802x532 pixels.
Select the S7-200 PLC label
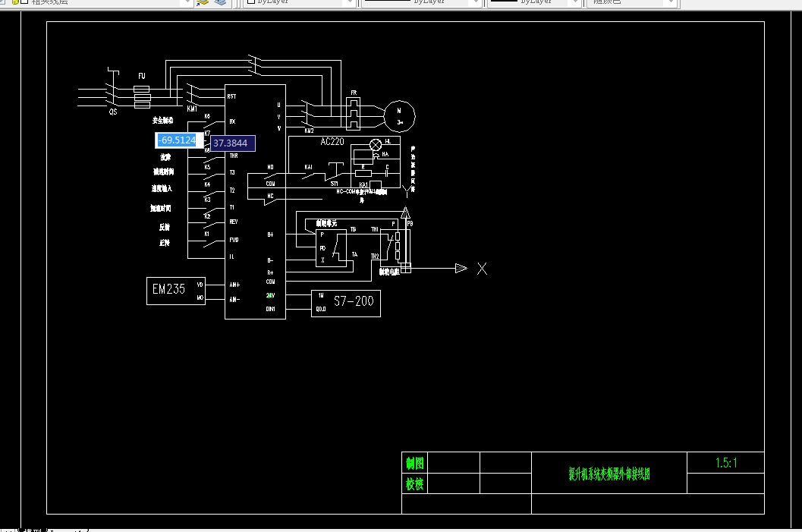[x=354, y=301]
